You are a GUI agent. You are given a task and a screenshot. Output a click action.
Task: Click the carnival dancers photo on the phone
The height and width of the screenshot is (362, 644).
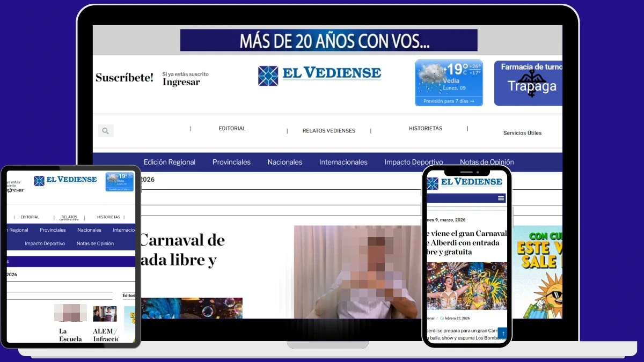pyautogui.click(x=467, y=287)
